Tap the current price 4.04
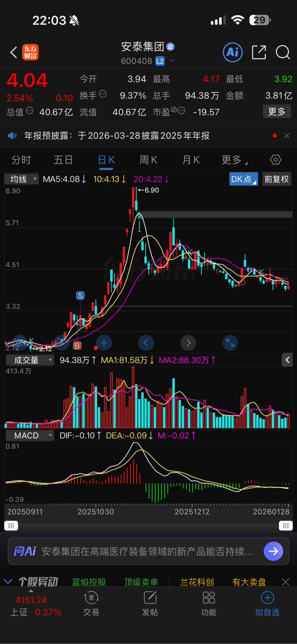 pyautogui.click(x=27, y=80)
